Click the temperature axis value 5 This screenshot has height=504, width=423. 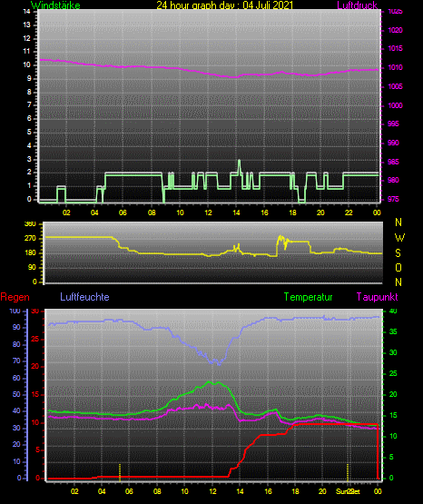tap(391, 457)
